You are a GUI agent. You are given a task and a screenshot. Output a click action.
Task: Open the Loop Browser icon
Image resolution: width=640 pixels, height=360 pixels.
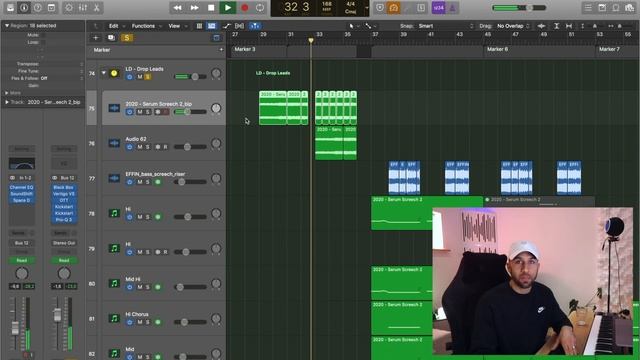[616, 8]
